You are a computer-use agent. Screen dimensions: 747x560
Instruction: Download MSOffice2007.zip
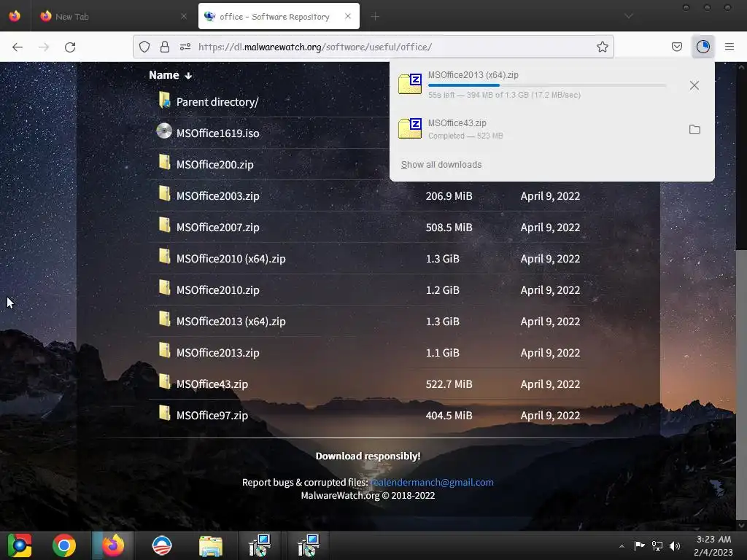(217, 227)
